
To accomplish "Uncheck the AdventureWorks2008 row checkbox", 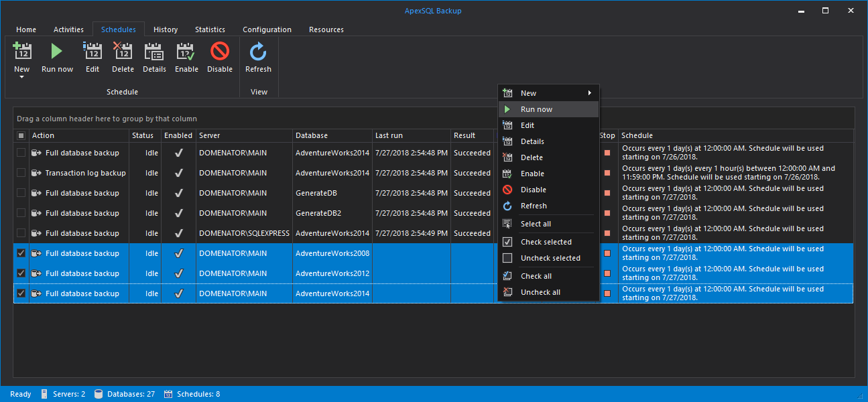I will tap(21, 253).
